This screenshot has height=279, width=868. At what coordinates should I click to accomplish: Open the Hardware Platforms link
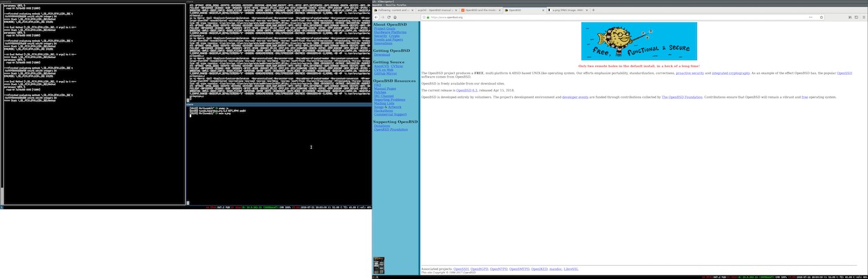pos(390,33)
